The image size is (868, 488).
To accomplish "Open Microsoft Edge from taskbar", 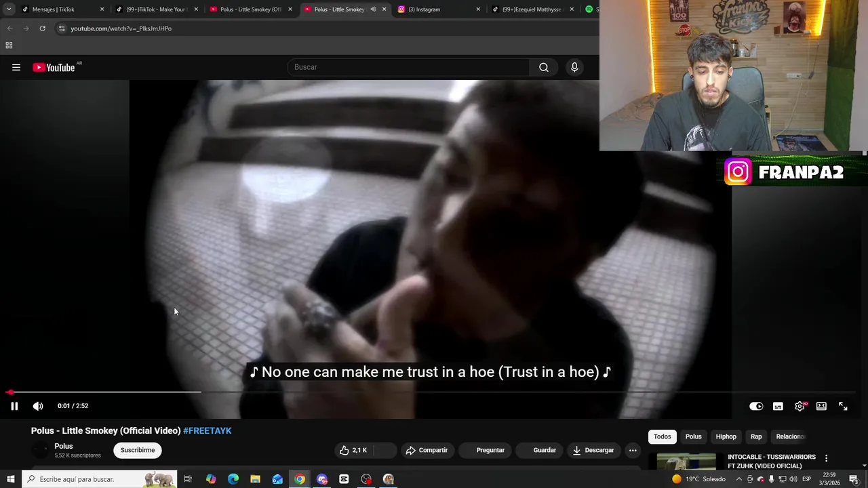I will point(233,479).
